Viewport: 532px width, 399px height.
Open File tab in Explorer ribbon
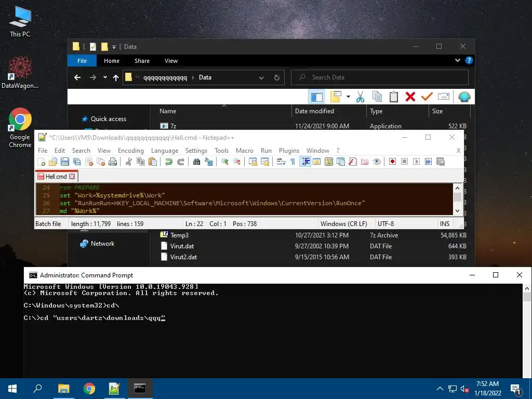pyautogui.click(x=82, y=61)
